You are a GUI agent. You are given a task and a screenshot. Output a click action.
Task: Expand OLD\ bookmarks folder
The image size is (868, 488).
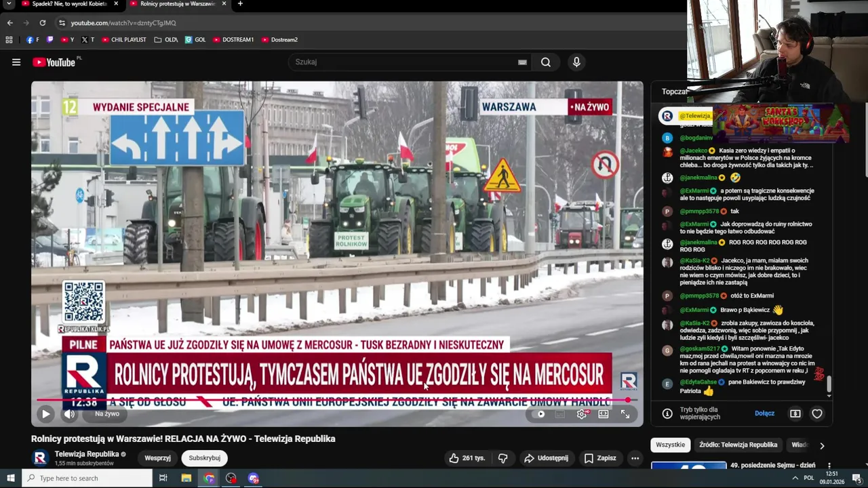click(166, 40)
